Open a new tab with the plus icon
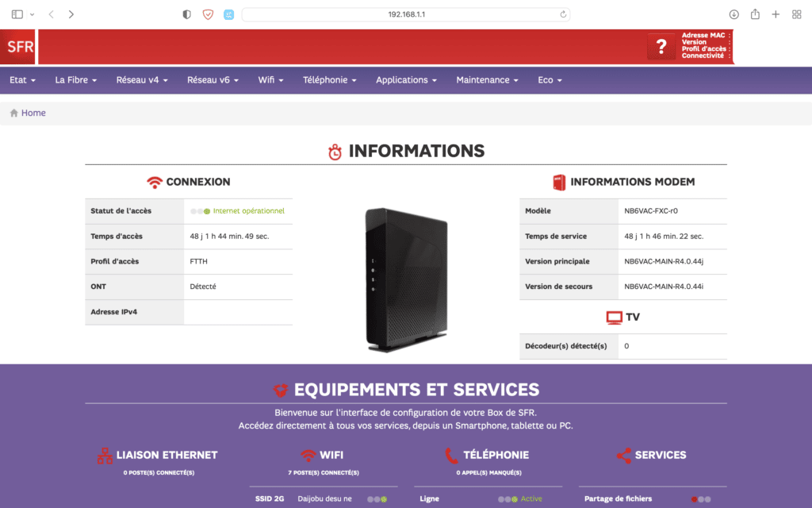Screen dimensions: 812x508 coord(776,14)
